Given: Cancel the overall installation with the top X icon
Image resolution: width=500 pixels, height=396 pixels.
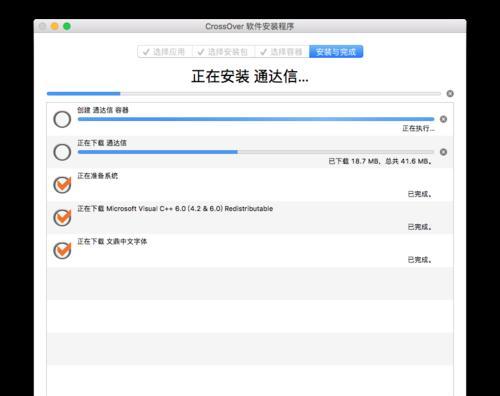Looking at the screenshot, I should [450, 94].
